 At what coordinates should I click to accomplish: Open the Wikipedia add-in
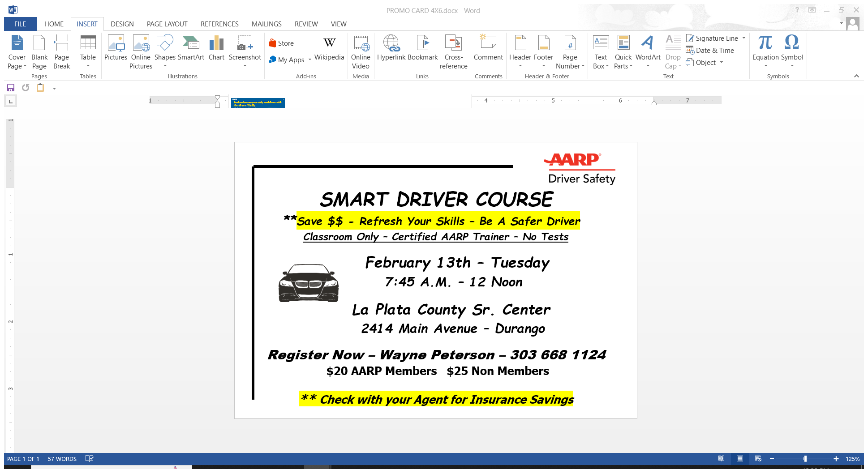point(329,48)
